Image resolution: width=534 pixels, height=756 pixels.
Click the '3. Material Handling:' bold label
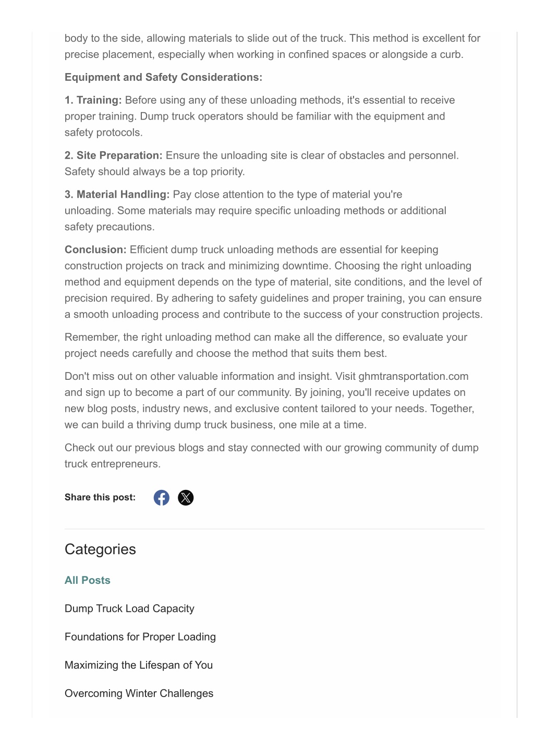click(x=117, y=195)
